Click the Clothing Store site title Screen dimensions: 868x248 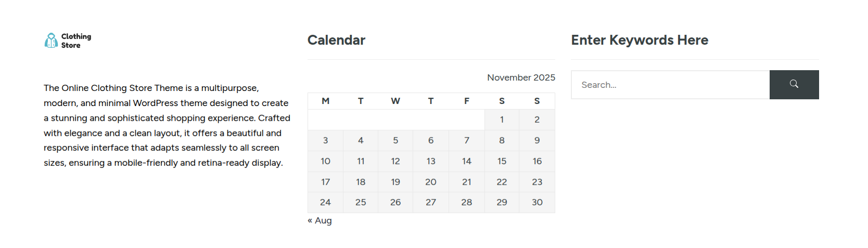[76, 41]
